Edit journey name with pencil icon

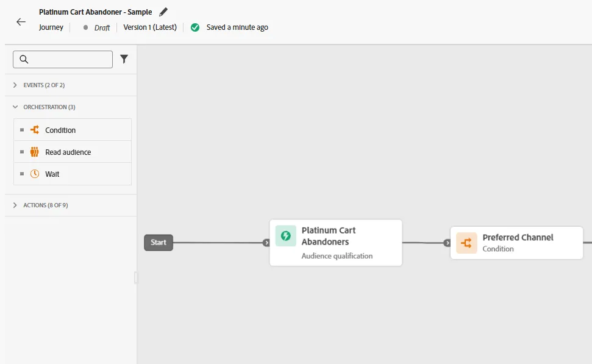pos(163,12)
